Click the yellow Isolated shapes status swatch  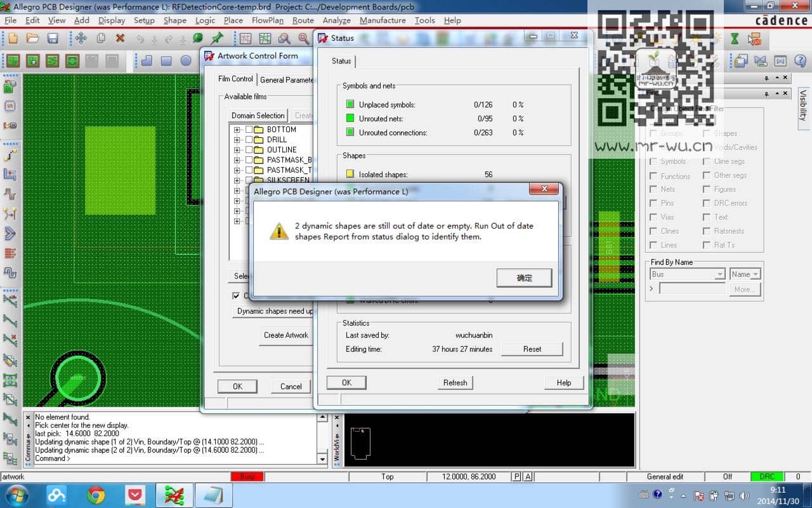pyautogui.click(x=350, y=174)
